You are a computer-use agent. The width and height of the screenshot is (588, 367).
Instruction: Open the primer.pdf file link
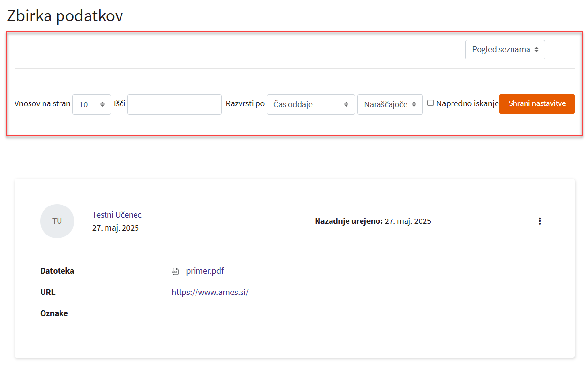(205, 271)
